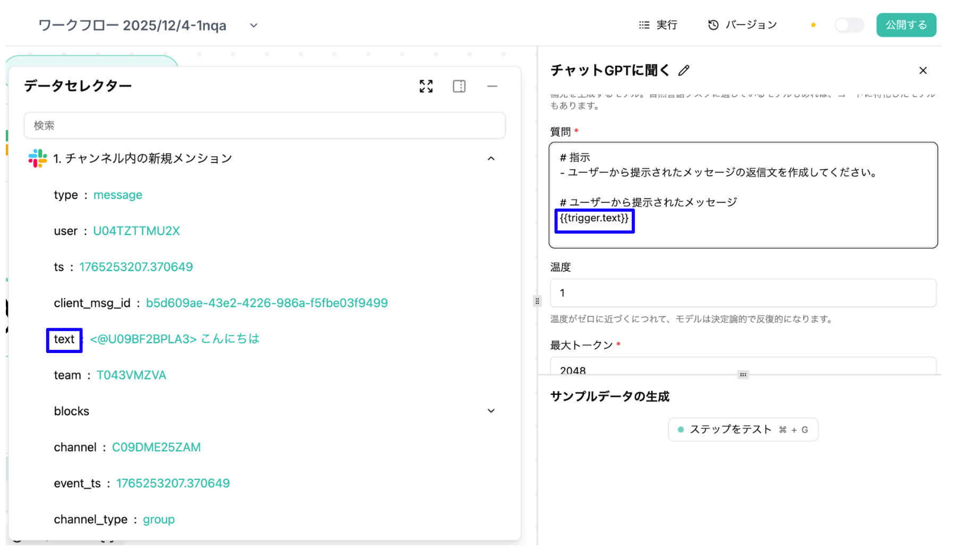Click the grip handle on the panel divider

point(537,301)
